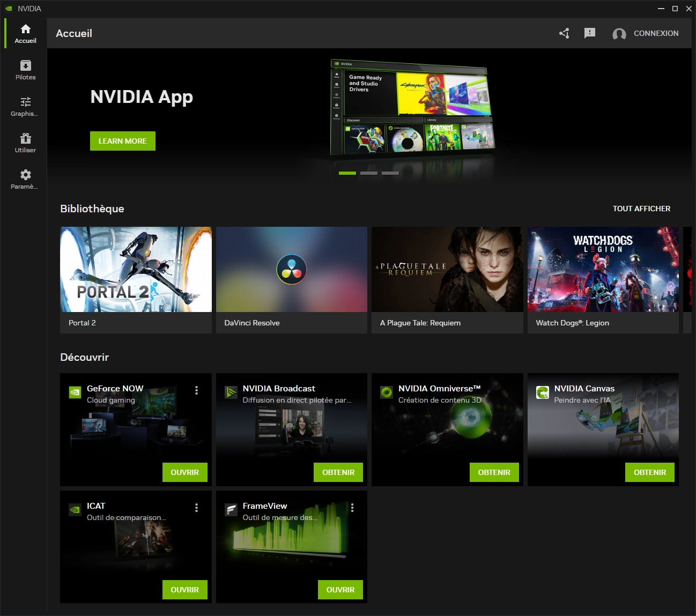Click OUVRIR on ICAT card
This screenshot has height=616, width=696.
[185, 590]
